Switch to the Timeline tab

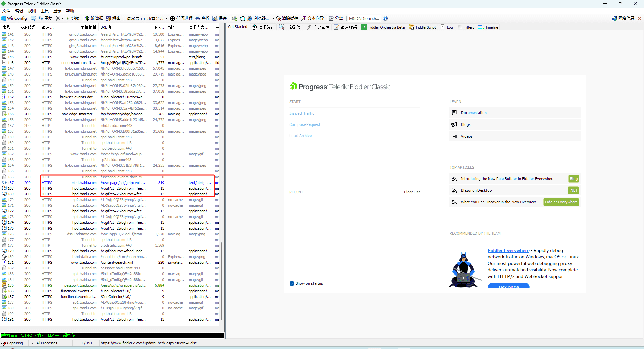click(488, 27)
